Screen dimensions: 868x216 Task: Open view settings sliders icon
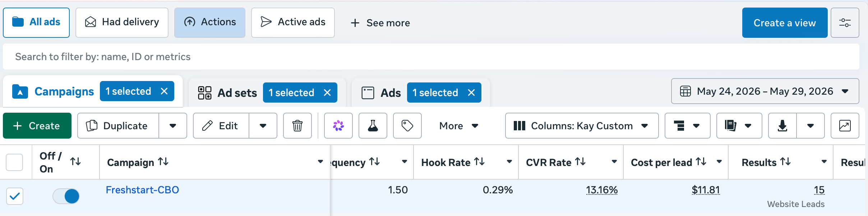[845, 23]
